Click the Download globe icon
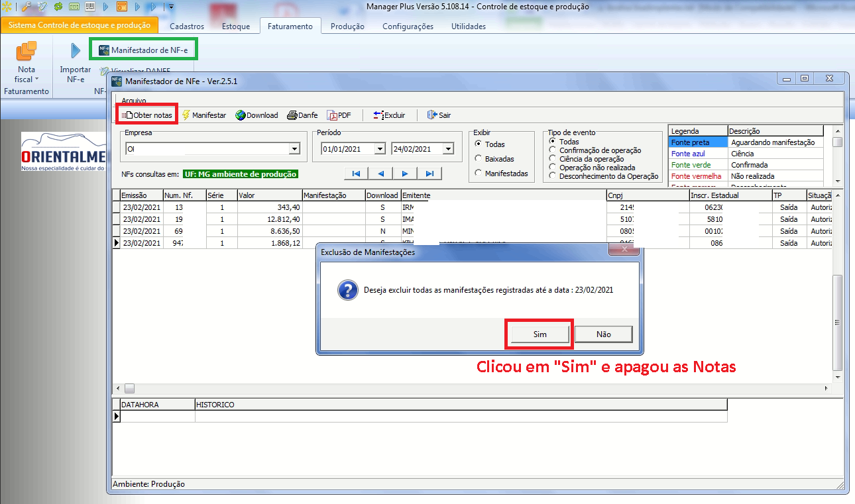Viewport: 855px width, 504px height. coord(240,115)
